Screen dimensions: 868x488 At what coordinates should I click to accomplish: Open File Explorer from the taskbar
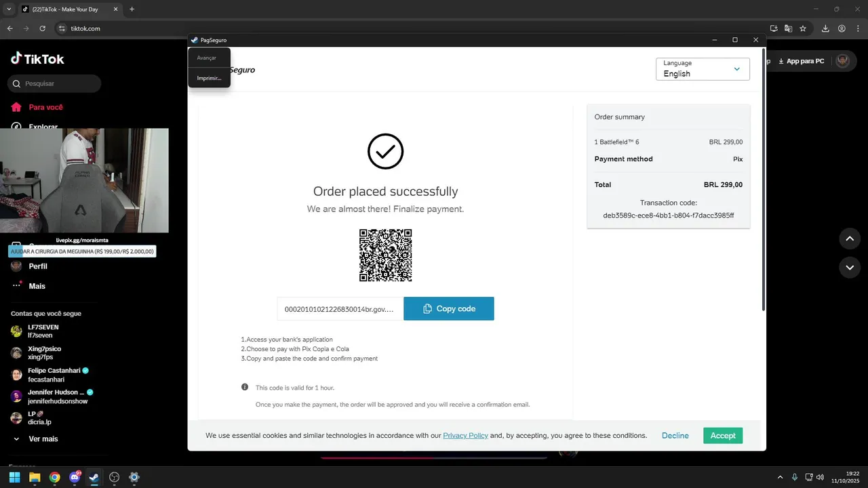[35, 477]
